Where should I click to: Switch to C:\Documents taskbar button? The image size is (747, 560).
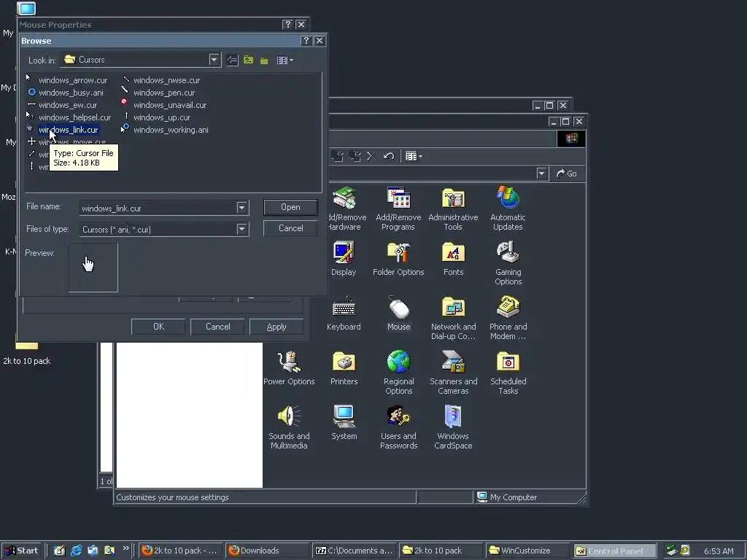355,551
